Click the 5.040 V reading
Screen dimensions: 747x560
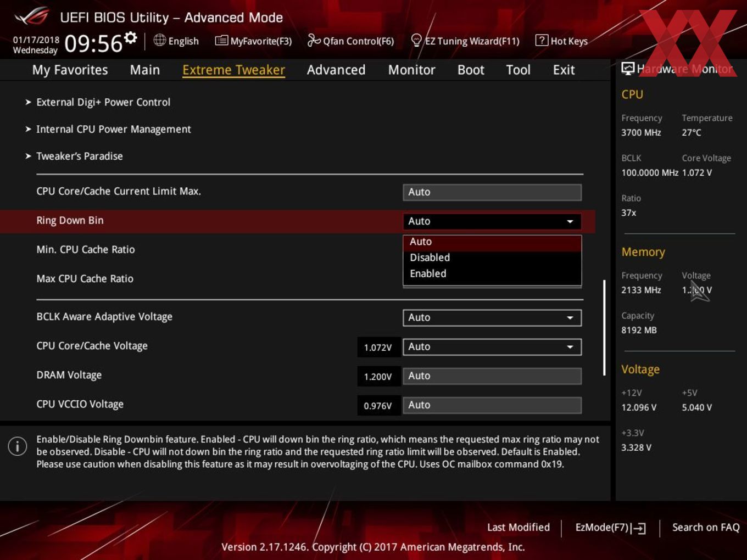pyautogui.click(x=697, y=407)
